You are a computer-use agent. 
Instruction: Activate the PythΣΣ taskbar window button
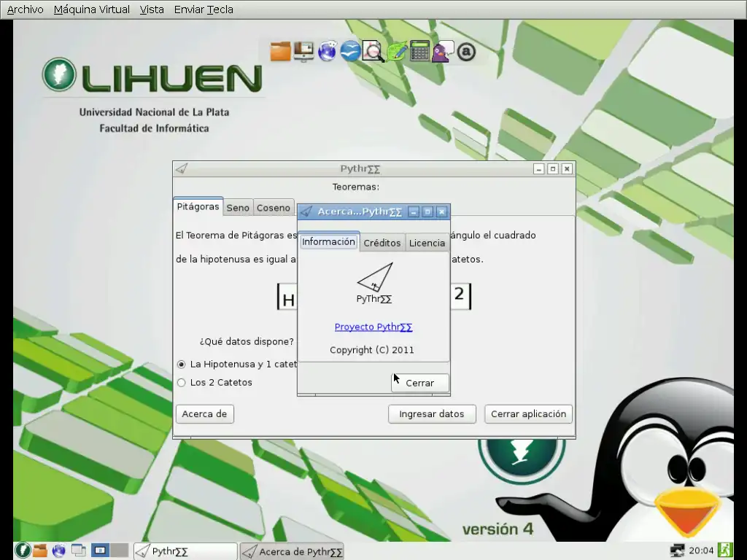point(185,551)
